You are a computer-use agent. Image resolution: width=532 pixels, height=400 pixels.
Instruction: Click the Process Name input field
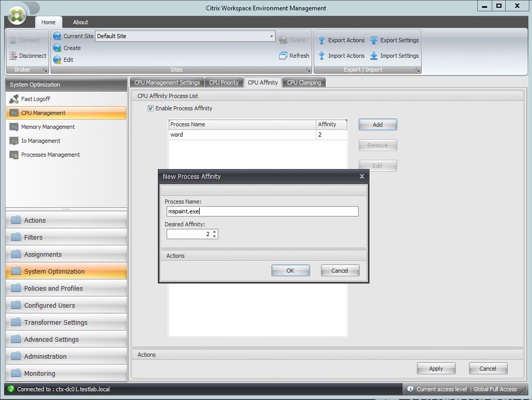tap(263, 211)
